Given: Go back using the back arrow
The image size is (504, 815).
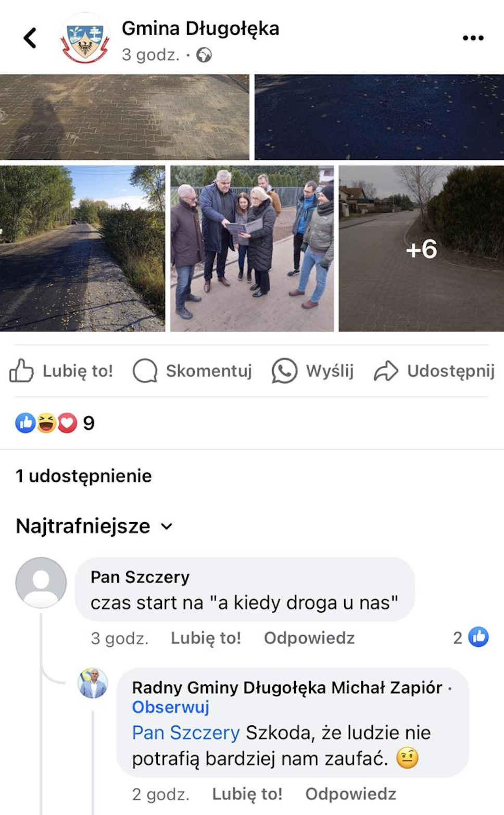Looking at the screenshot, I should [x=30, y=38].
